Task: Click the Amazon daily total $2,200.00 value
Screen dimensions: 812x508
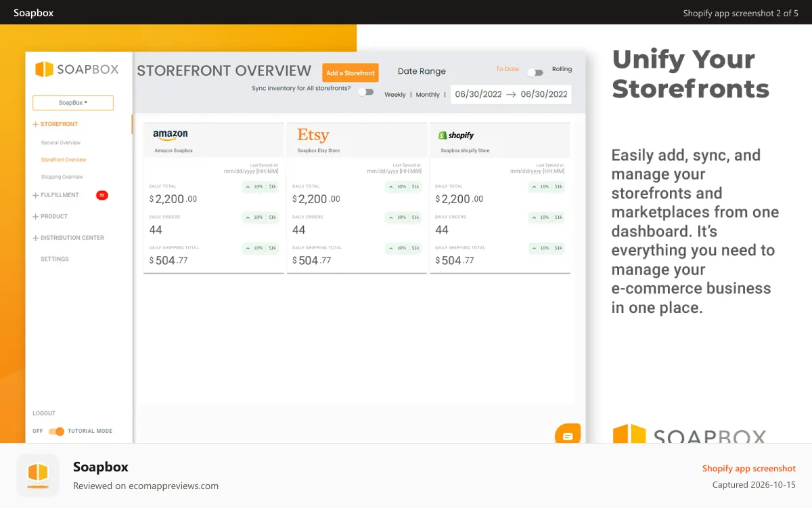Action: [173, 199]
